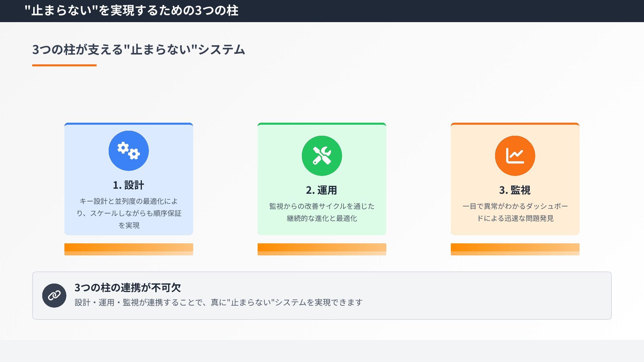The width and height of the screenshot is (644, 362).
Task: Click the green wrench and screwdriver icon
Action: tap(322, 156)
